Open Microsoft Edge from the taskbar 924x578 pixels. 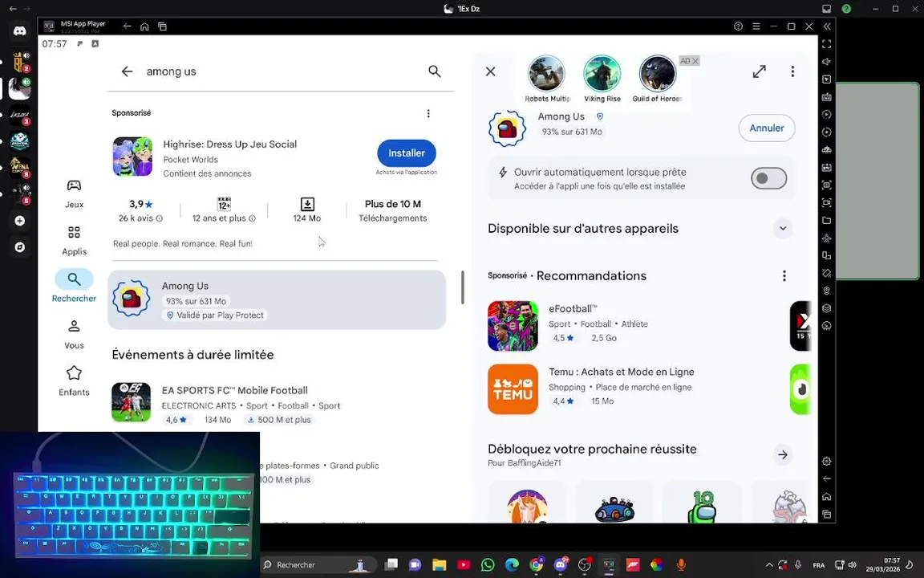tap(512, 565)
